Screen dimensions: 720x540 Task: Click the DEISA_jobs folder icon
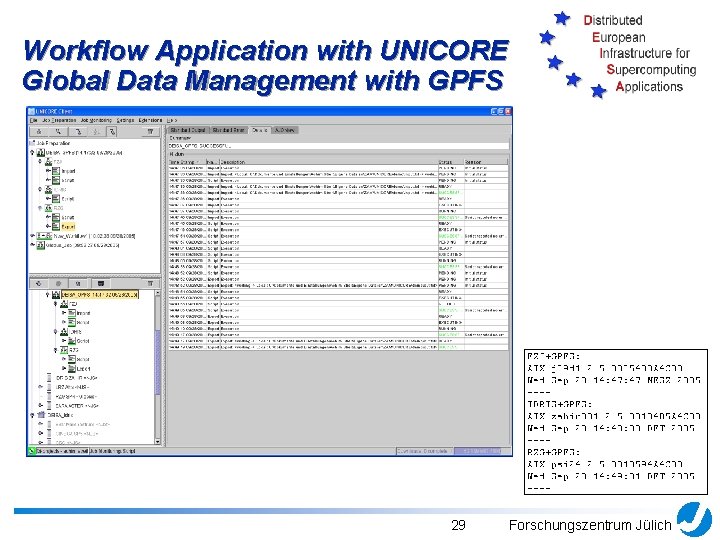[41, 415]
